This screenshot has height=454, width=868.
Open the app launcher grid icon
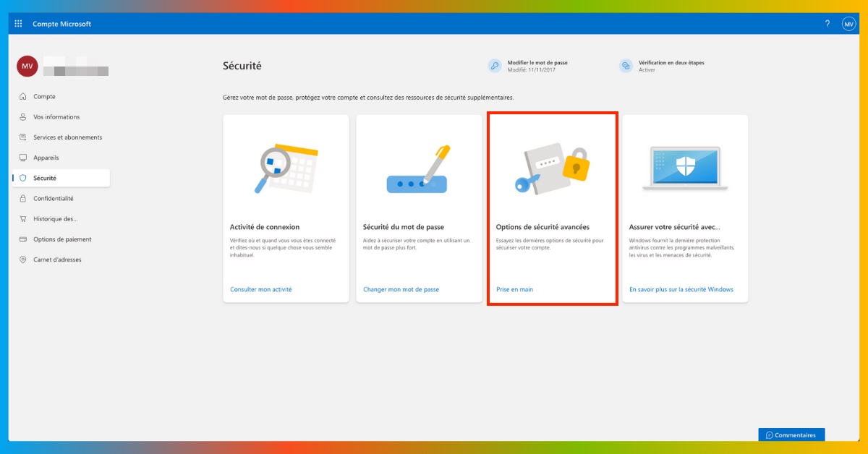(19, 24)
